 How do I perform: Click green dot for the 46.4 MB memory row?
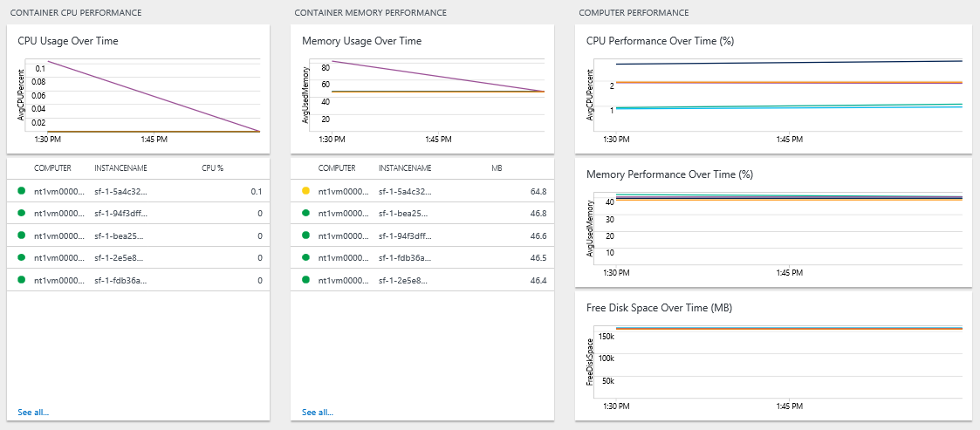tap(306, 280)
